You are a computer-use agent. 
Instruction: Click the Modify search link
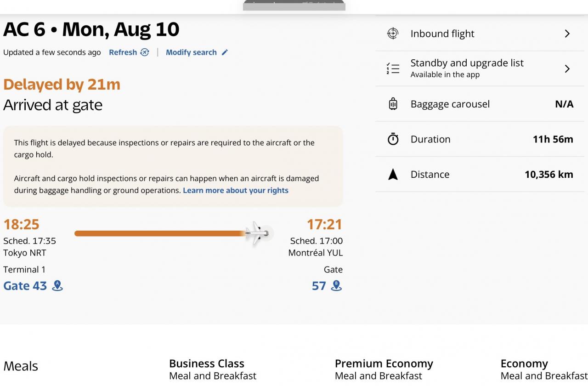pyautogui.click(x=191, y=52)
